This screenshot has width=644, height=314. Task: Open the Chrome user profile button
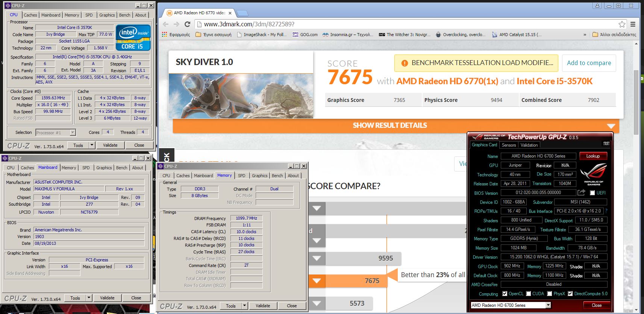click(x=597, y=5)
